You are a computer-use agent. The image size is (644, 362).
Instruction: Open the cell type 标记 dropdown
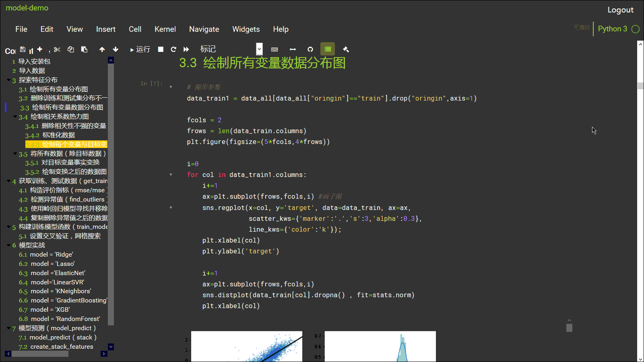pos(231,49)
